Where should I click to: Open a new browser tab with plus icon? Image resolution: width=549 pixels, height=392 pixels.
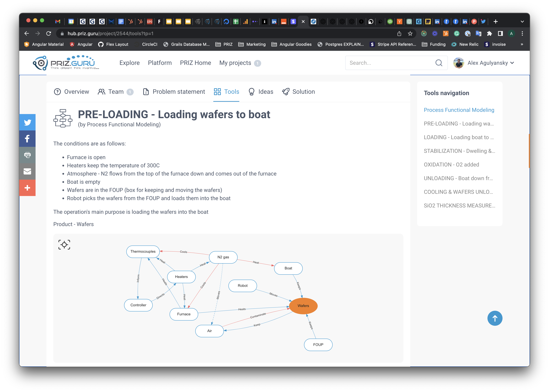496,22
